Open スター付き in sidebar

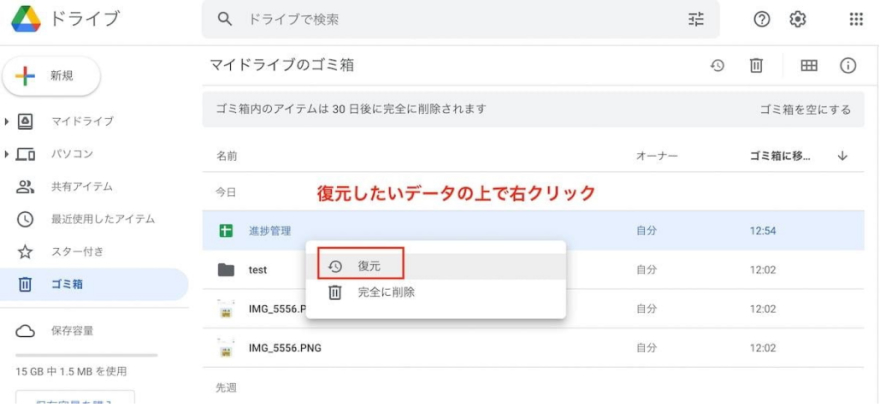(77, 251)
